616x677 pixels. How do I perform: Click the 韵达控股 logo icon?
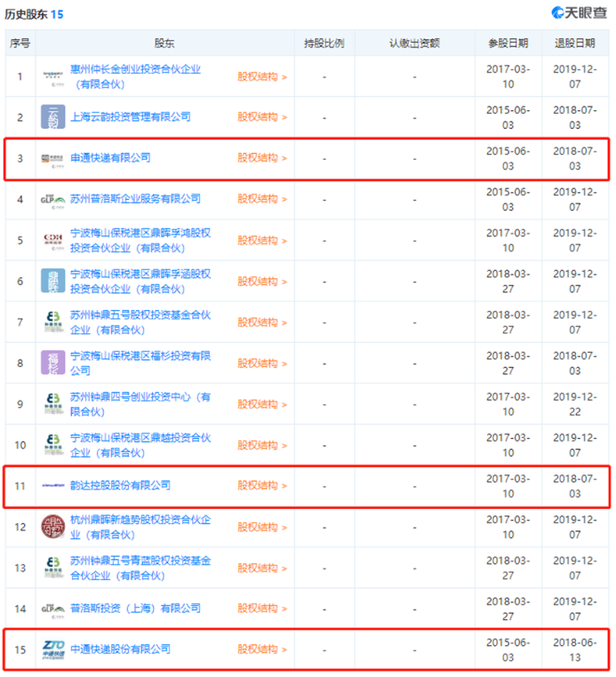[52, 486]
